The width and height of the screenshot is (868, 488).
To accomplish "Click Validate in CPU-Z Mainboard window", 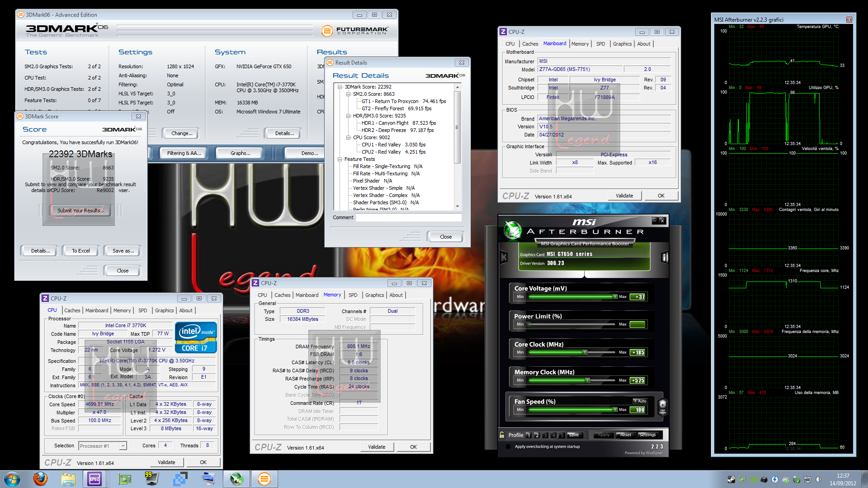I will 624,196.
